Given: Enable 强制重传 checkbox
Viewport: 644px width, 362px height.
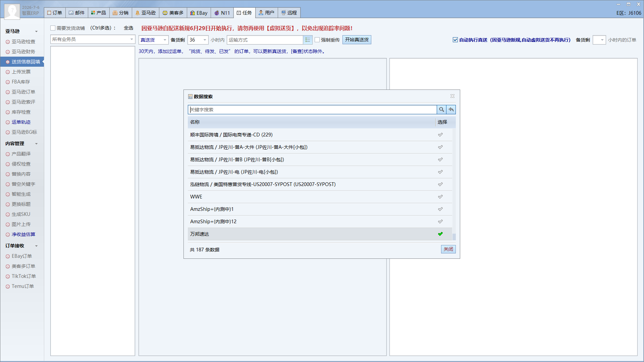Looking at the screenshot, I should tap(317, 40).
